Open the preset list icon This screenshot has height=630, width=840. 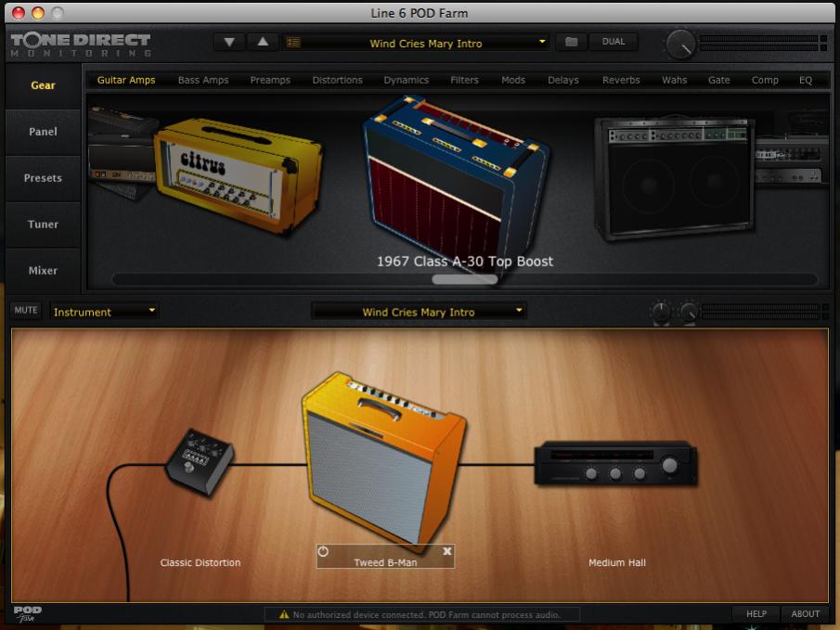pyautogui.click(x=293, y=43)
